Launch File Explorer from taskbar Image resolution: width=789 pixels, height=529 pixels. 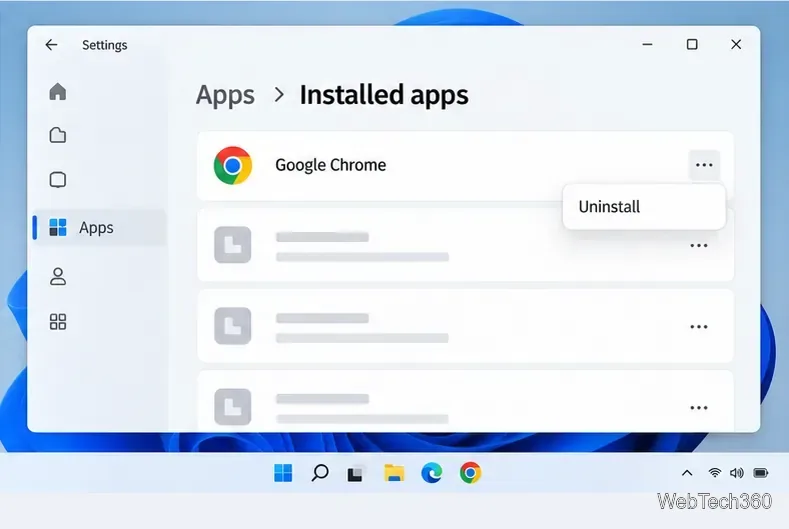(394, 473)
